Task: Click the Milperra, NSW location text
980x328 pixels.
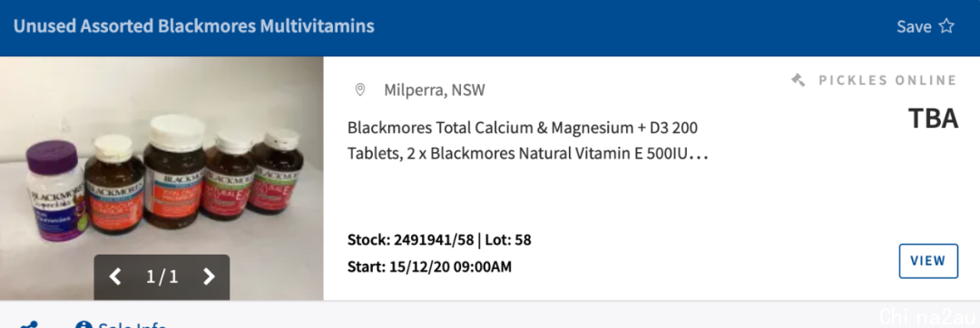Action: pyautogui.click(x=435, y=91)
